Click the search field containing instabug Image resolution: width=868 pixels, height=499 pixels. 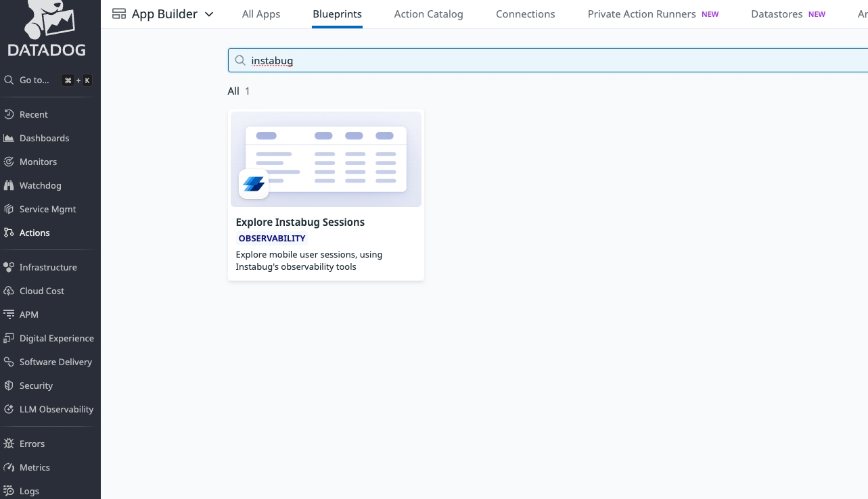[541, 61]
